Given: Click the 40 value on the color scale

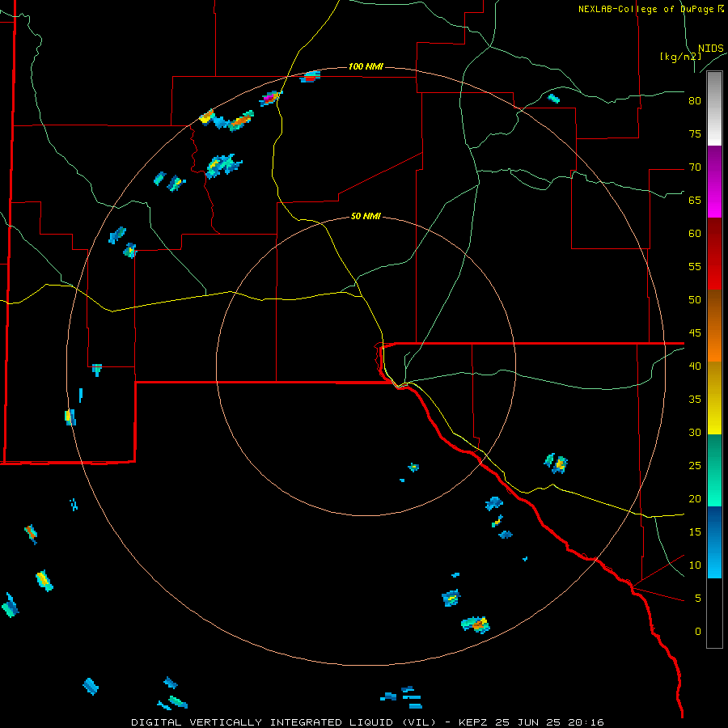Looking at the screenshot, I should (695, 366).
